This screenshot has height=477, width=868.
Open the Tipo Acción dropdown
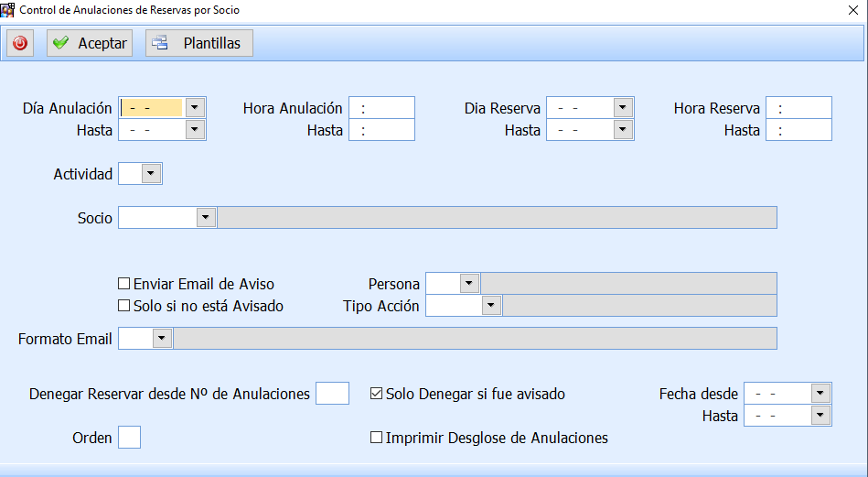(491, 306)
